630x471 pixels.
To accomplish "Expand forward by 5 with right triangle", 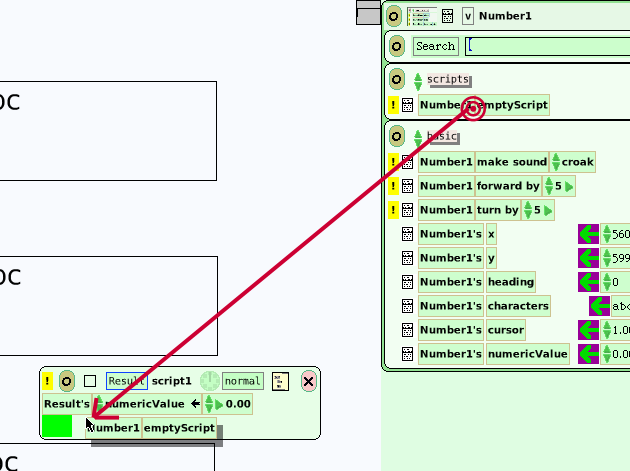I will coord(569,186).
